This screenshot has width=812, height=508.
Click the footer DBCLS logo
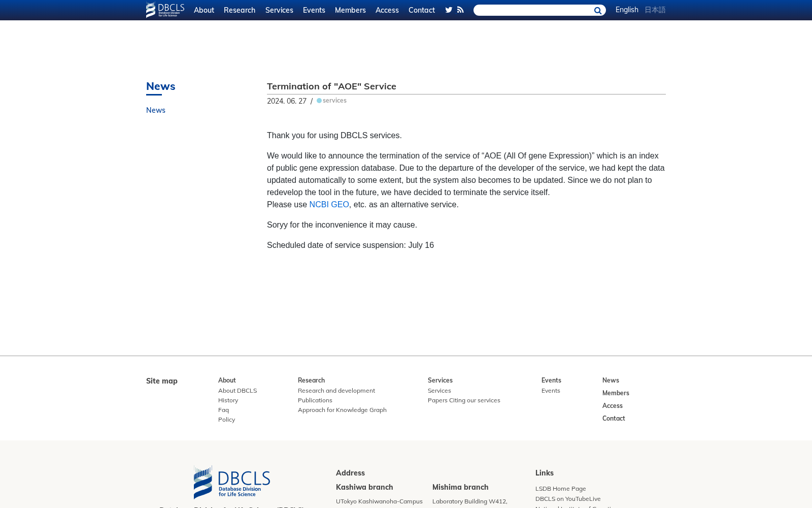[232, 482]
